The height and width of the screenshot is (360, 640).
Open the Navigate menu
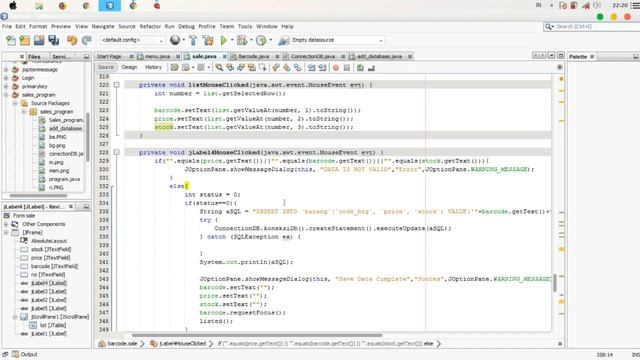[103, 26]
